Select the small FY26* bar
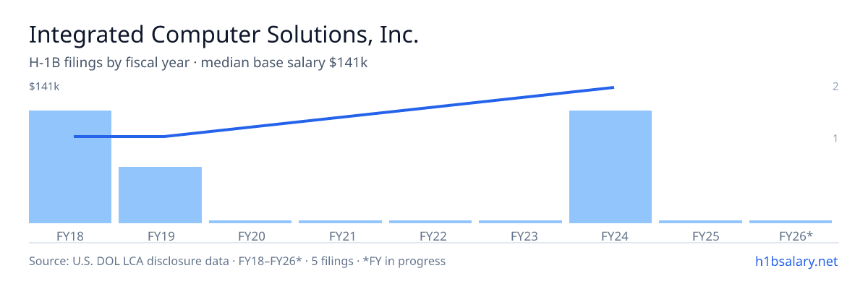The image size is (868, 289). point(791,222)
